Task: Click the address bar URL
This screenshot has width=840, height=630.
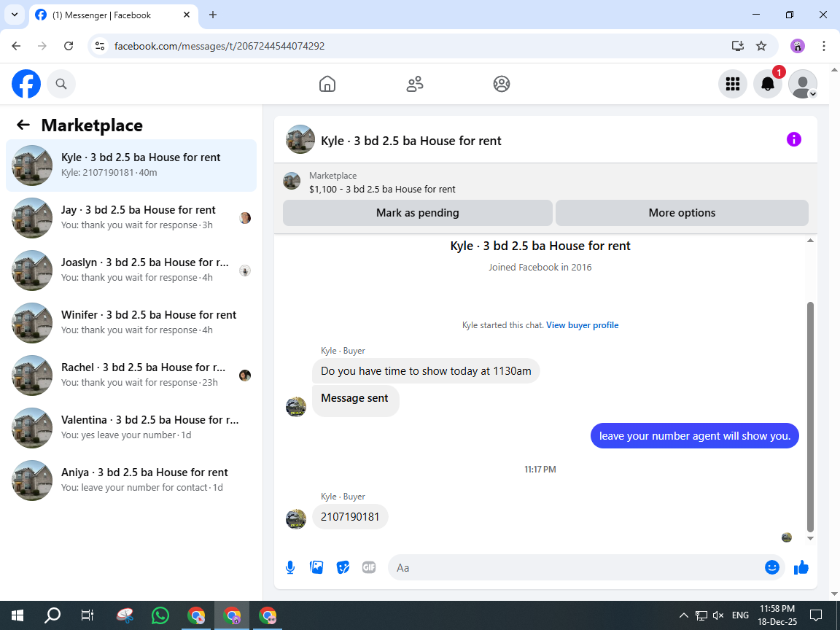Action: click(219, 46)
